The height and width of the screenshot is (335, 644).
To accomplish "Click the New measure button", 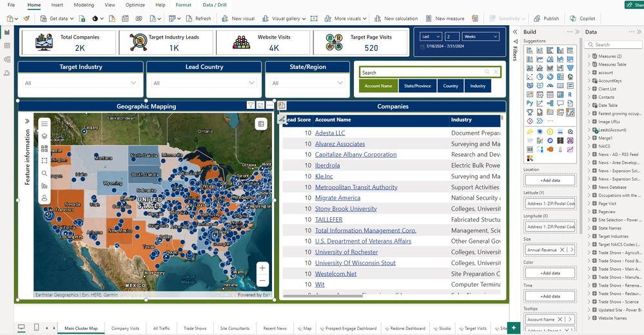I will click(x=445, y=19).
